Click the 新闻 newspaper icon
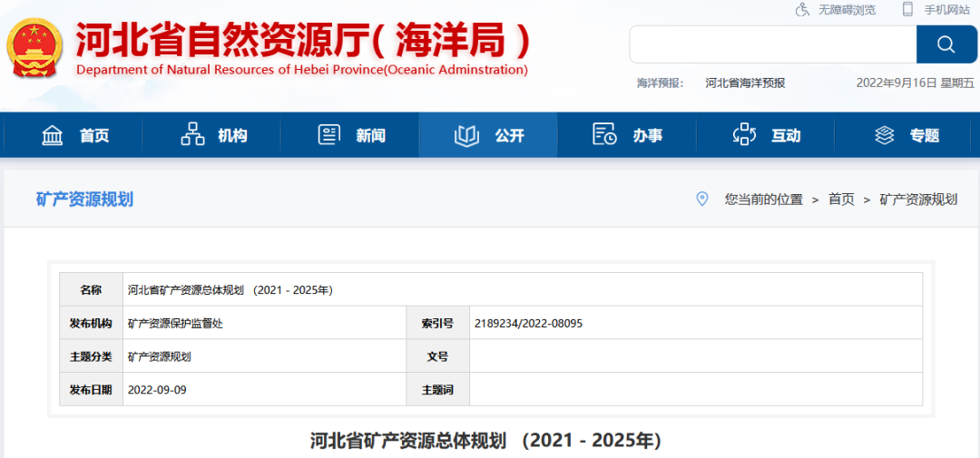The height and width of the screenshot is (458, 980). (x=328, y=135)
